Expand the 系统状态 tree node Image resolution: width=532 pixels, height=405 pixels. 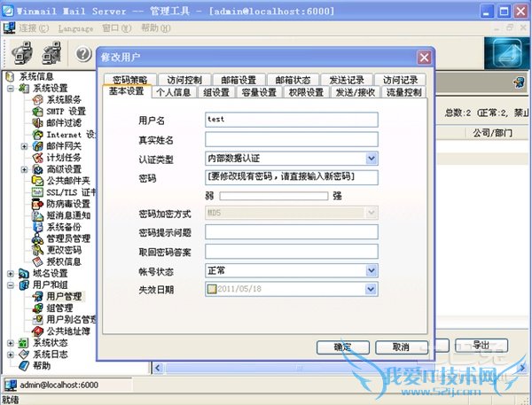point(11,343)
